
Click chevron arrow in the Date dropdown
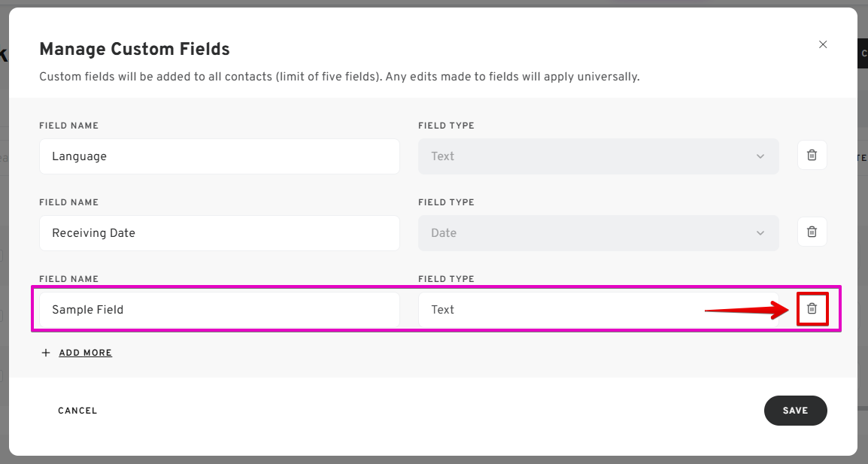point(760,233)
